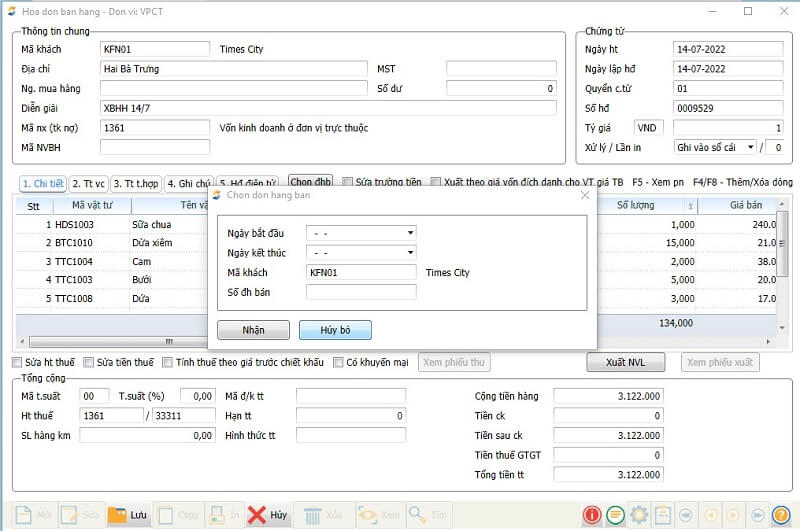Click the Mã NVBH input field
800x531 pixels.
(x=155, y=147)
